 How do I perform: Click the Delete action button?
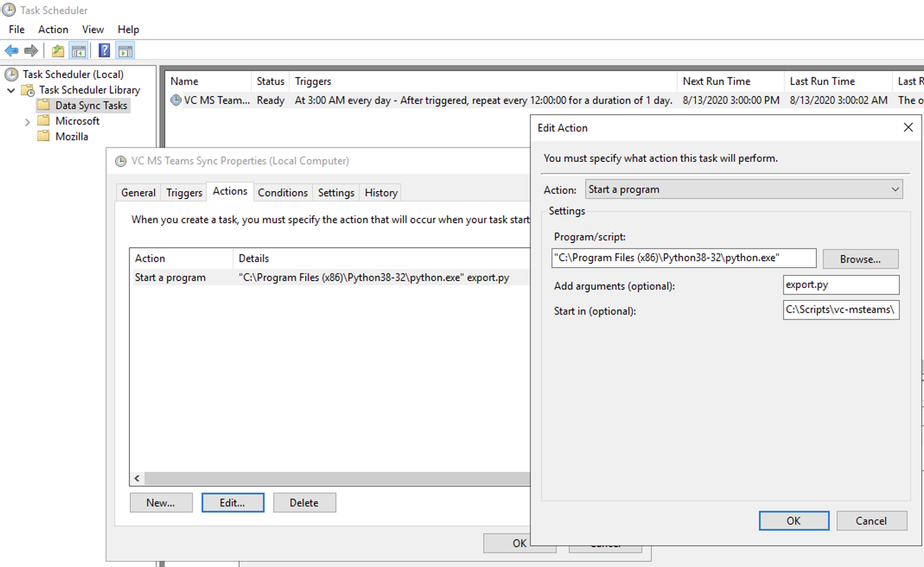click(304, 503)
